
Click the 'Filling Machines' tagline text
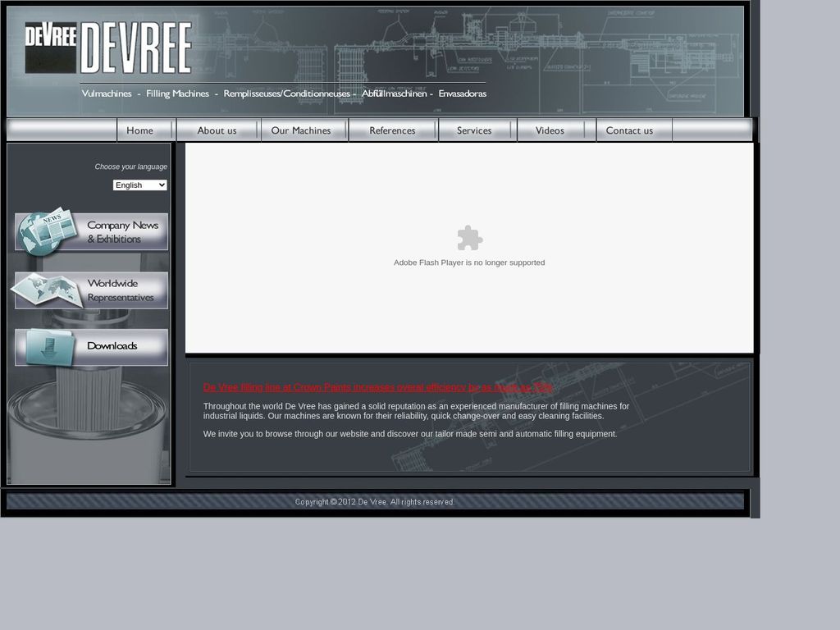177,94
